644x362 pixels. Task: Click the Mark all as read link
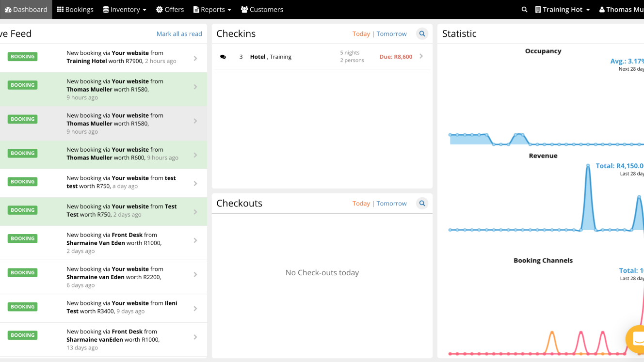click(179, 33)
